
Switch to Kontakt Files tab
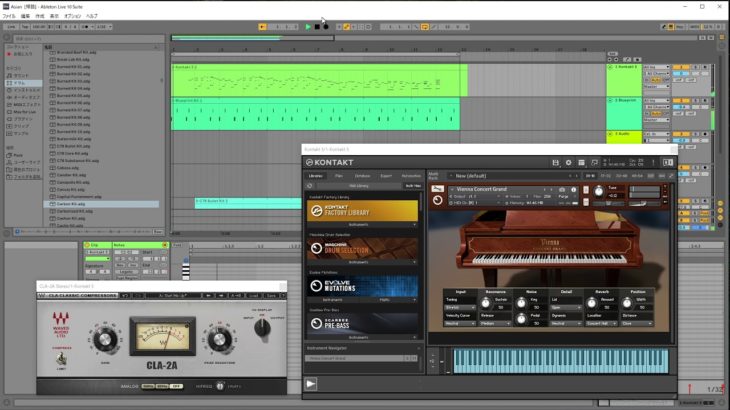(x=339, y=176)
